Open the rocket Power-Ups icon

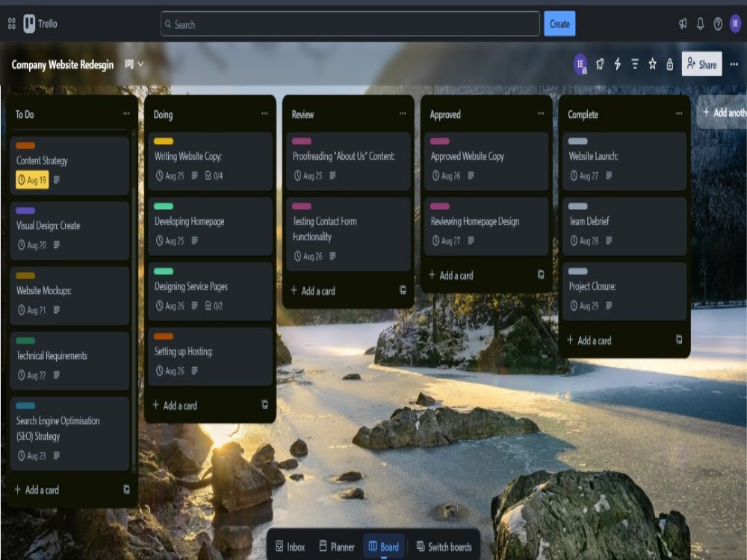point(600,64)
